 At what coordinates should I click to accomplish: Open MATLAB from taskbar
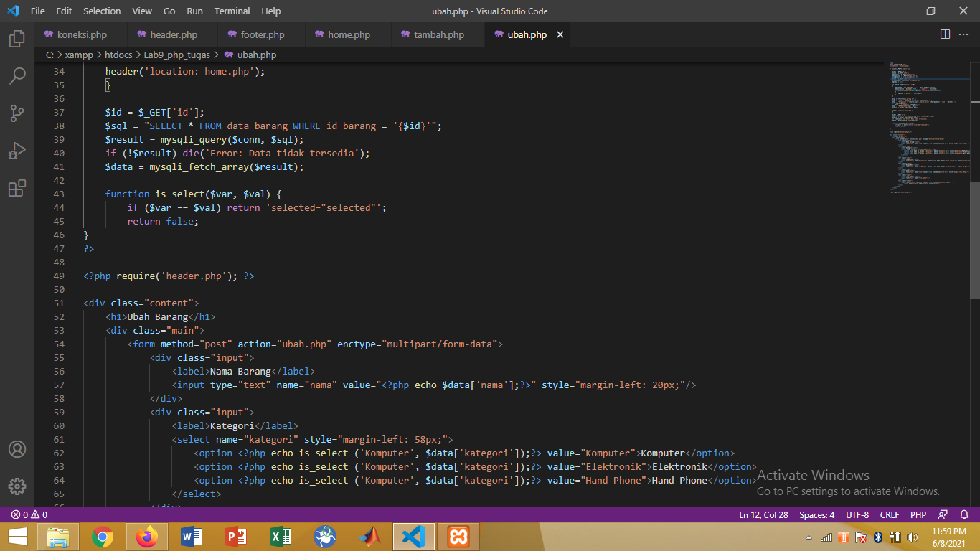(x=369, y=537)
